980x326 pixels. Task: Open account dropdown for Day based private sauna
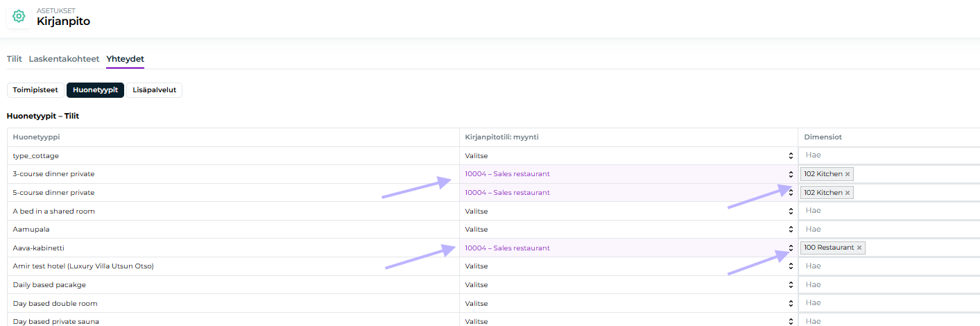click(628, 320)
